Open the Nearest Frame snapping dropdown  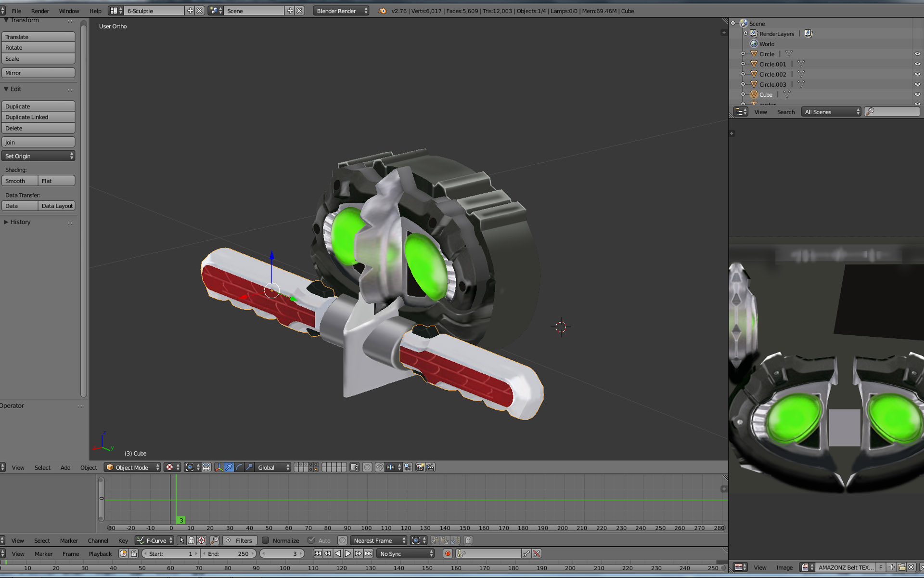point(379,540)
